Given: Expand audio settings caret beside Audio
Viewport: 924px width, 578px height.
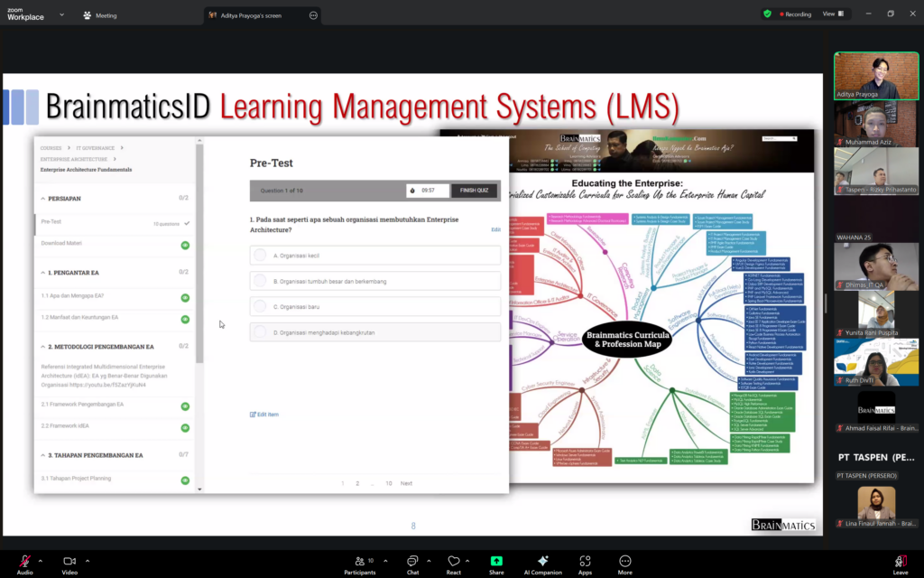Looking at the screenshot, I should pos(42,560).
